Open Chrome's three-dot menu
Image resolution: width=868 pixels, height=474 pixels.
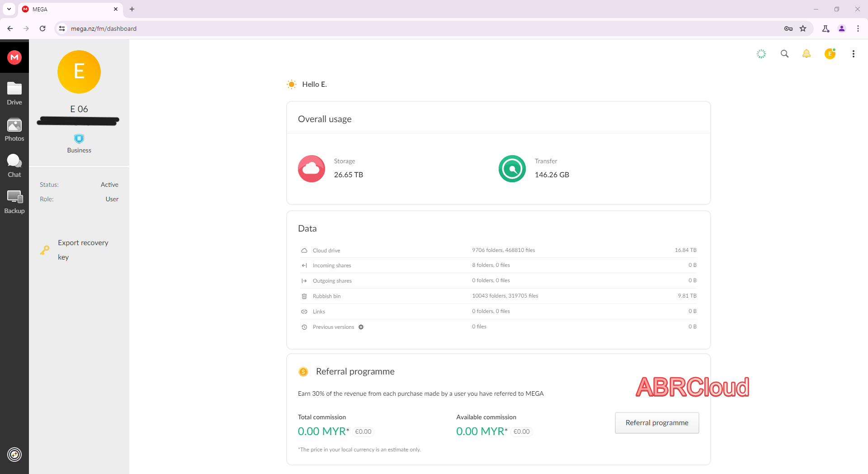point(858,28)
